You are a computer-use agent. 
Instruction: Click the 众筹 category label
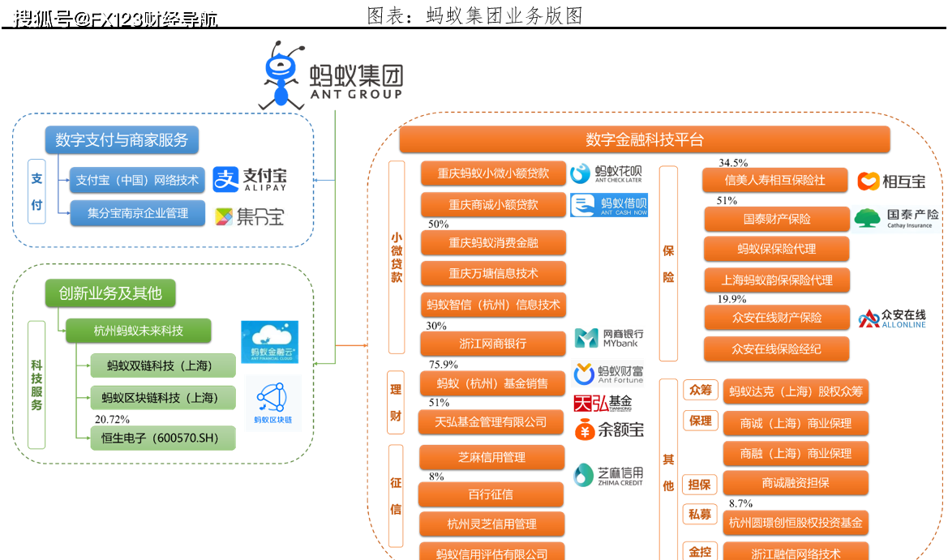coord(700,391)
